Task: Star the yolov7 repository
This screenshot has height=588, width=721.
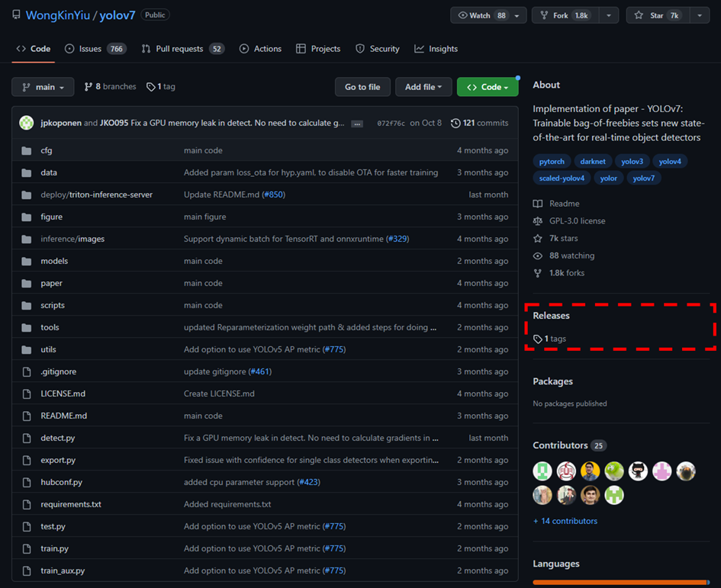Action: [658, 15]
